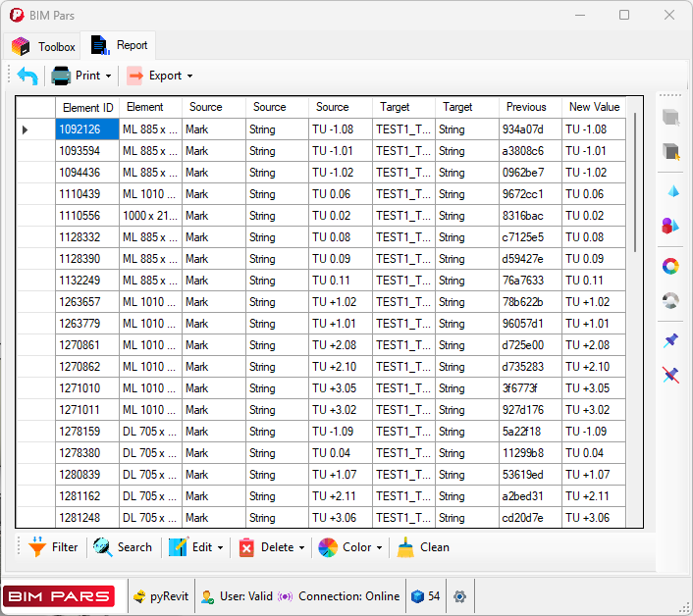Screen dimensions: 693x616
Task: Open the Edit dropdown arrow
Action: [220, 548]
